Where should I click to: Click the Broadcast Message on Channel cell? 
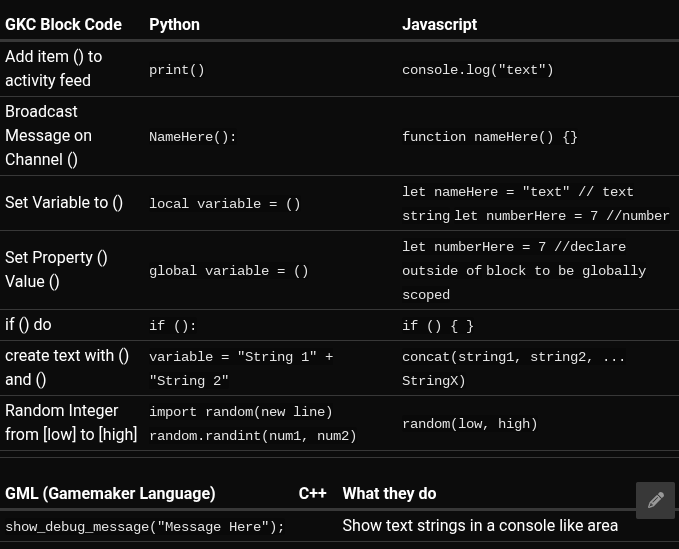coord(48,135)
